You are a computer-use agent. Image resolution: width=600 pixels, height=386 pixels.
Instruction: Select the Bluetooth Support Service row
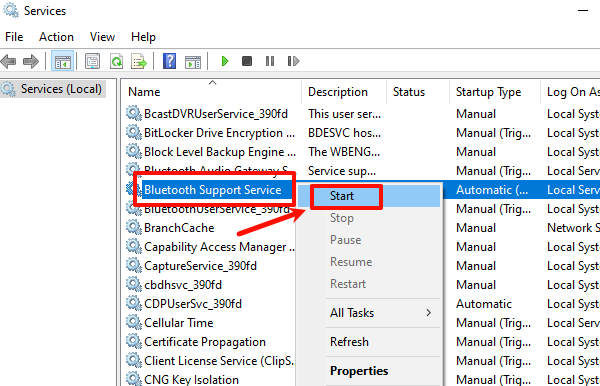pos(212,190)
